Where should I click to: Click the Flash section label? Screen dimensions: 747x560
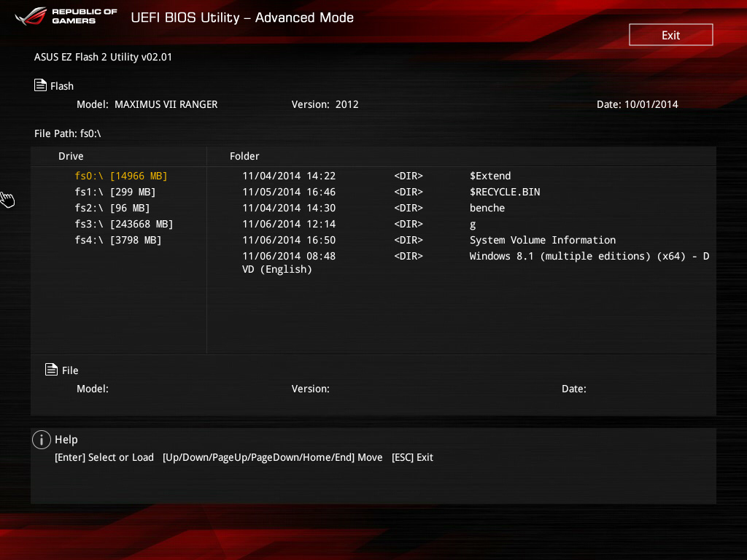62,86
